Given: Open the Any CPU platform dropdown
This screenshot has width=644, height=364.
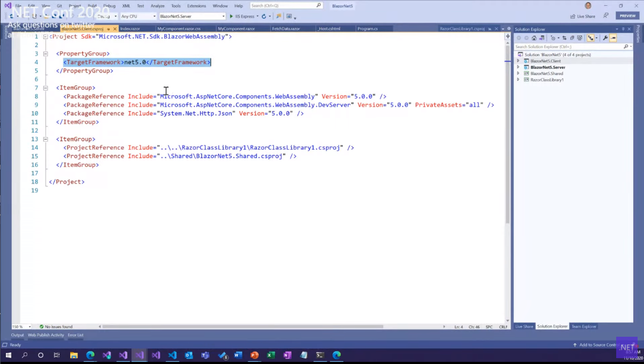Looking at the screenshot, I should point(138,16).
